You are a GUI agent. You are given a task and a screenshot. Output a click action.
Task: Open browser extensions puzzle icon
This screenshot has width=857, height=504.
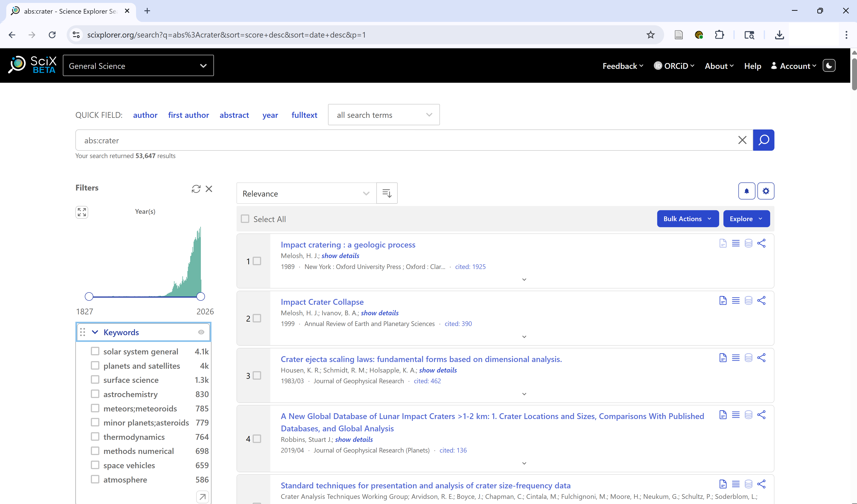tap(719, 35)
